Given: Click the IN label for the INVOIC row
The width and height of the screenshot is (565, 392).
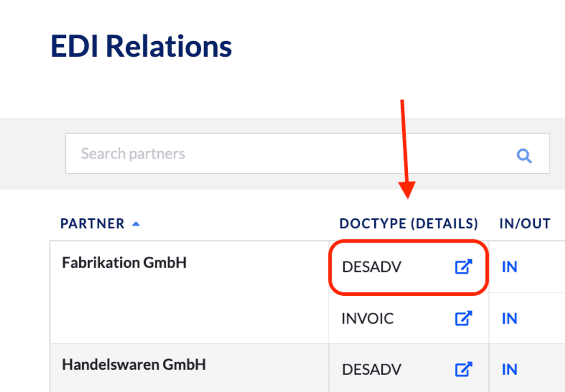Looking at the screenshot, I should coord(509,318).
